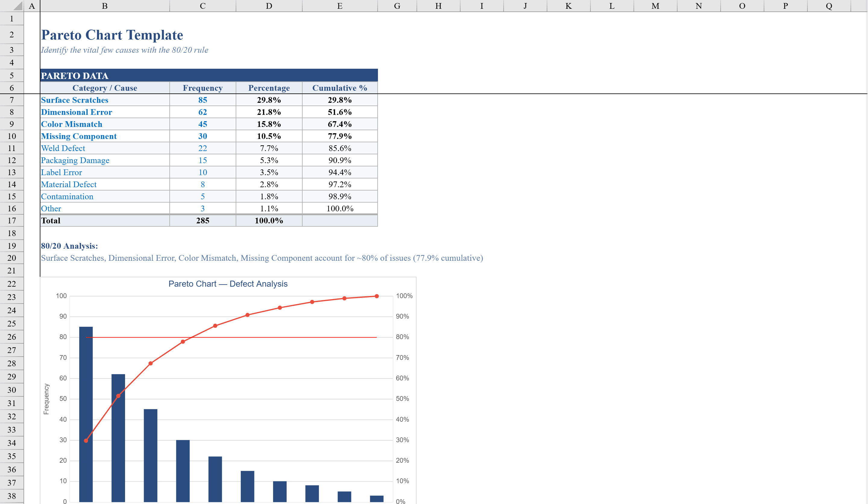This screenshot has width=868, height=504.
Task: Click the Missing Component category cell
Action: [79, 136]
